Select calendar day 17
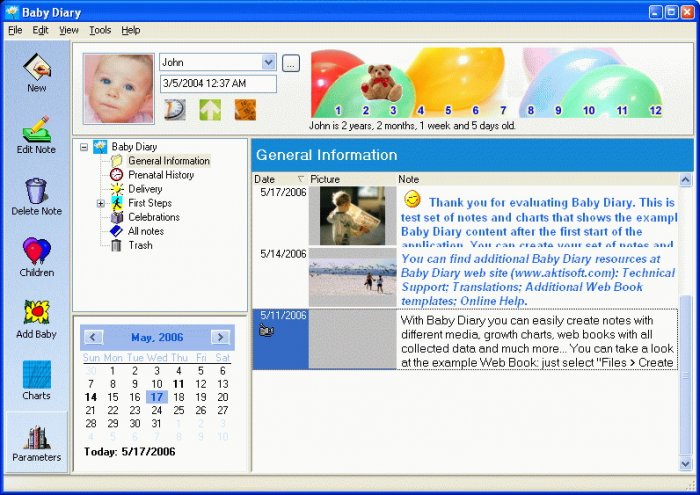The image size is (700, 495). click(x=157, y=397)
